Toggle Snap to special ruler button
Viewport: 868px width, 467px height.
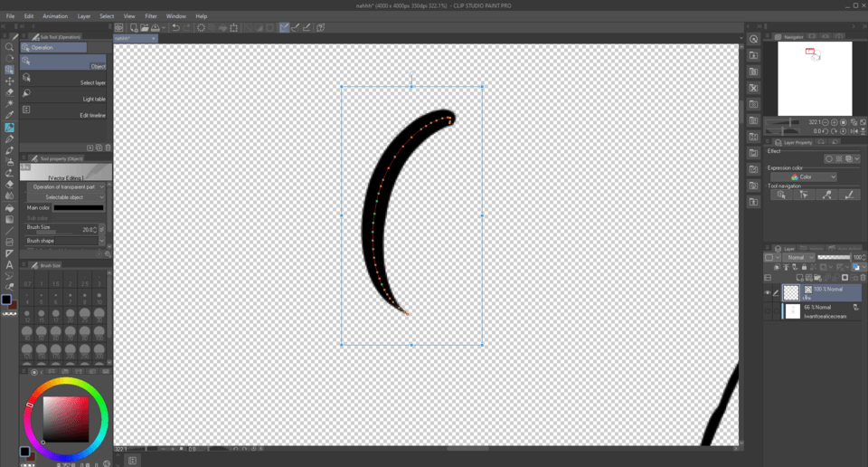pos(295,27)
